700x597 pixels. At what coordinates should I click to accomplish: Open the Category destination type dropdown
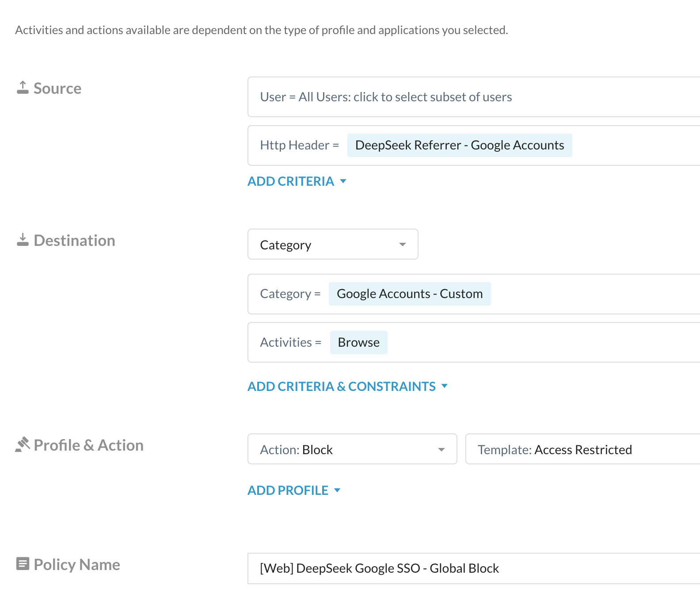click(333, 244)
